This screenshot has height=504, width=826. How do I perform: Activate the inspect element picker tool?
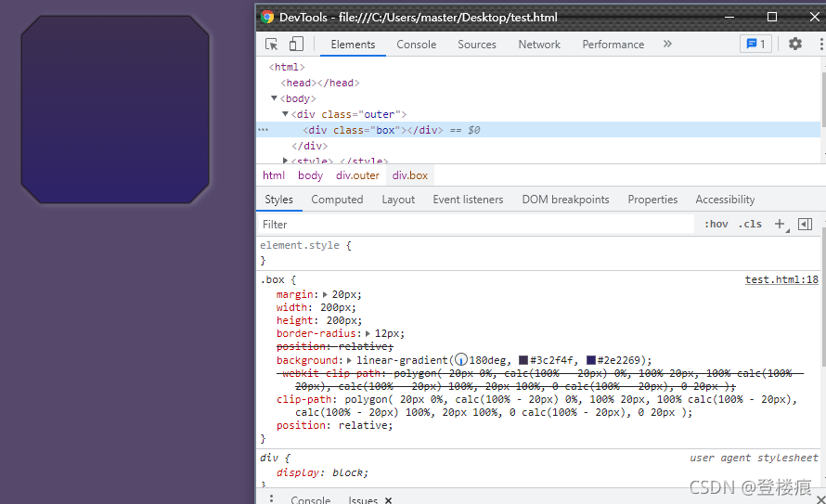pos(271,45)
